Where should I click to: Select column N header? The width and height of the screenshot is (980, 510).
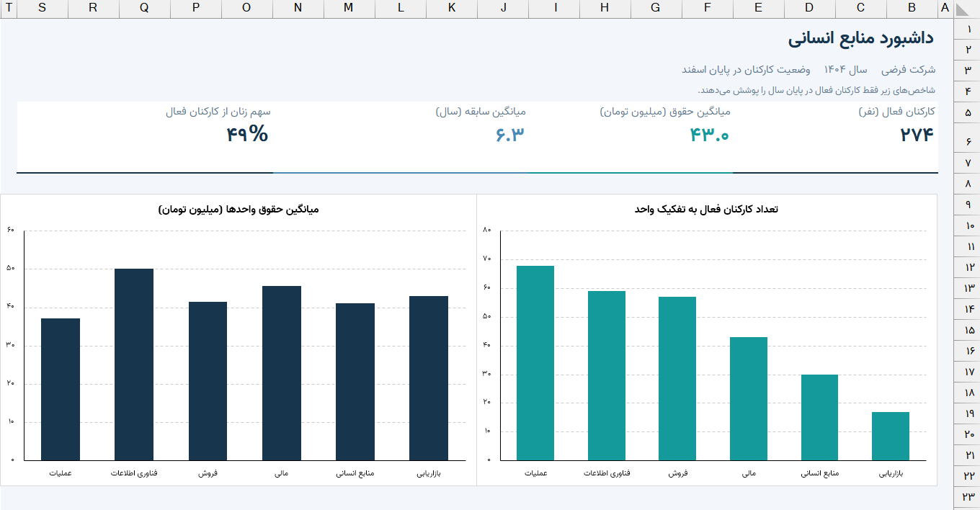point(298,9)
